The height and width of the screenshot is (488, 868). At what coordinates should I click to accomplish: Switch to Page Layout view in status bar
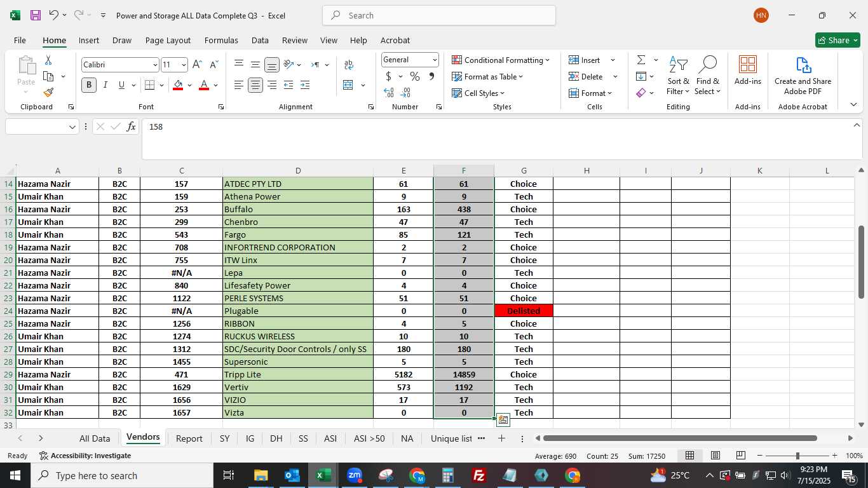715,456
